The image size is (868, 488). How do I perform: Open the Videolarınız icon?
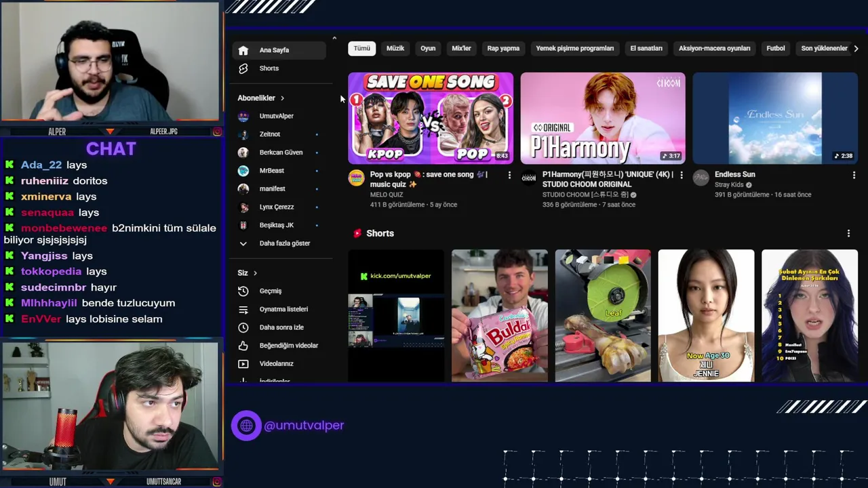point(243,364)
